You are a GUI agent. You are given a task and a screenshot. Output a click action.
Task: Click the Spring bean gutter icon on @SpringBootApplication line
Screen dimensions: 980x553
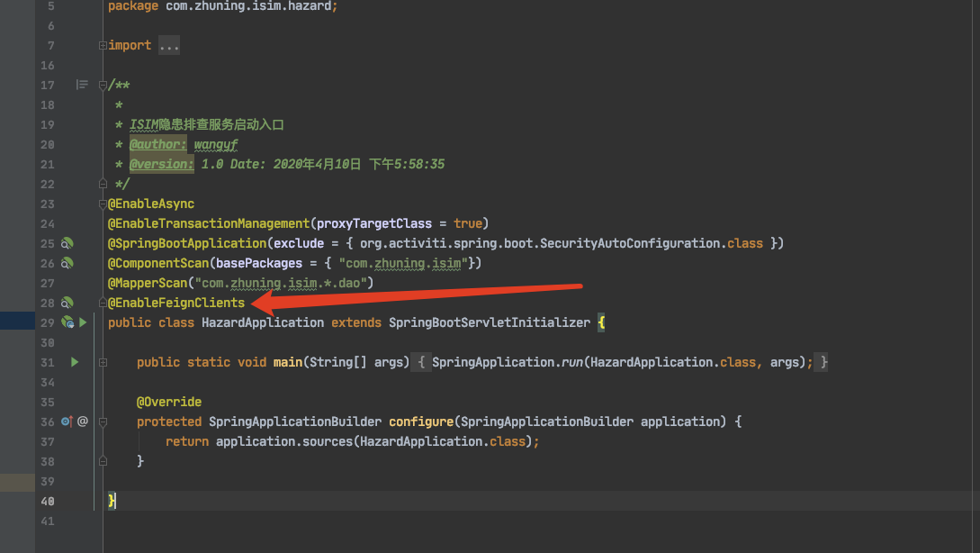click(67, 243)
